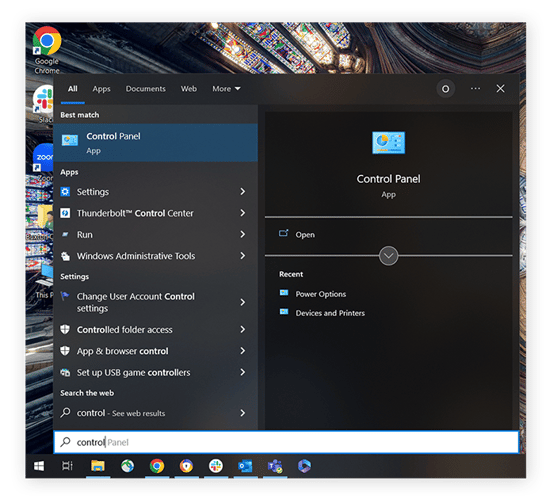550x503 pixels.
Task: Click the large Control Panel icon in preview pane
Action: [x=388, y=142]
